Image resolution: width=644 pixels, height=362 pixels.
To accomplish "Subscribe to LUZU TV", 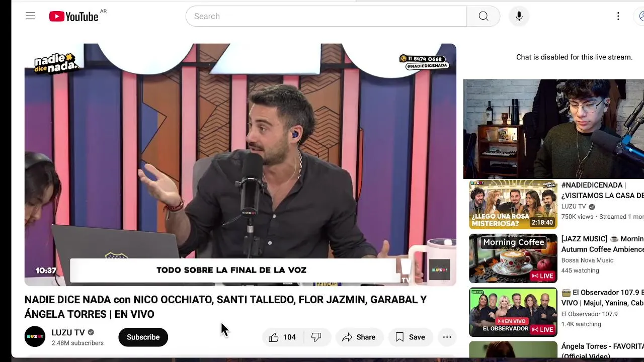I will [143, 337].
